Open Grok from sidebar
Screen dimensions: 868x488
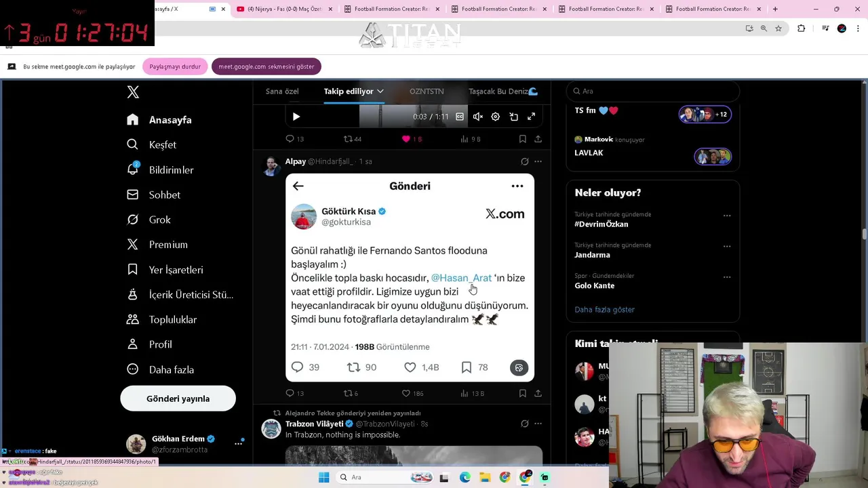pos(149,220)
